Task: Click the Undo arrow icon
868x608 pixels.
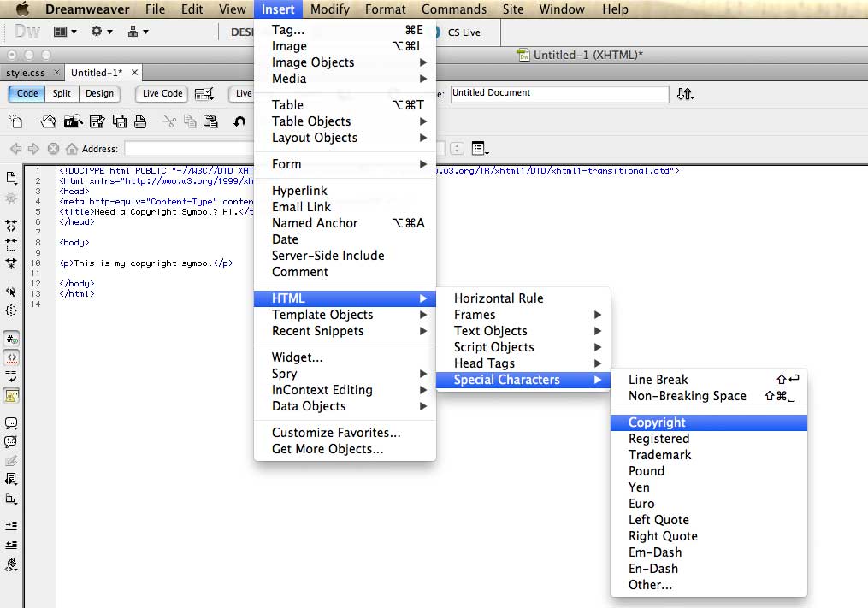Action: click(x=239, y=121)
